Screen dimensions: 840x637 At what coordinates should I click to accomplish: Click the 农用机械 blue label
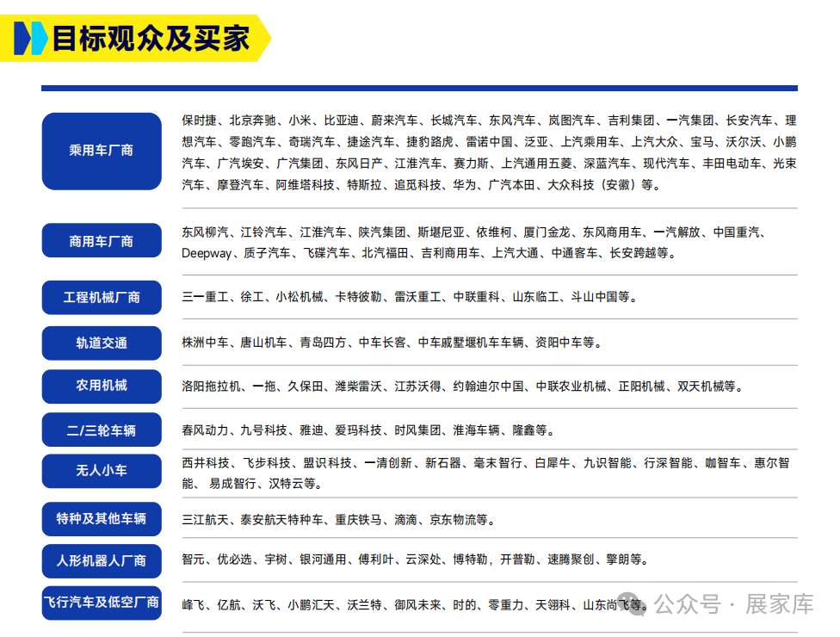point(101,387)
